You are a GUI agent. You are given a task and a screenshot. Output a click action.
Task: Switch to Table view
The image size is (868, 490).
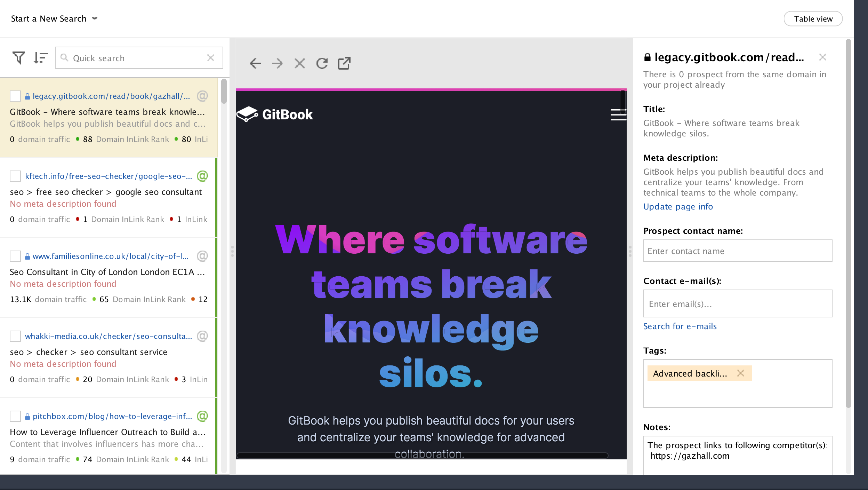click(813, 19)
